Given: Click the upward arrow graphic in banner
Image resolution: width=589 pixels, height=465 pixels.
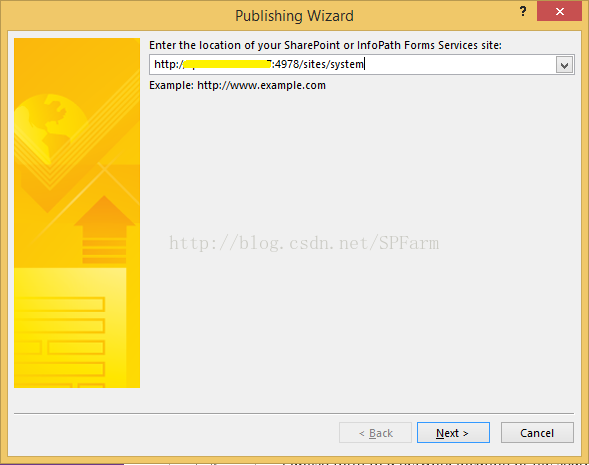Looking at the screenshot, I should pyautogui.click(x=104, y=230).
